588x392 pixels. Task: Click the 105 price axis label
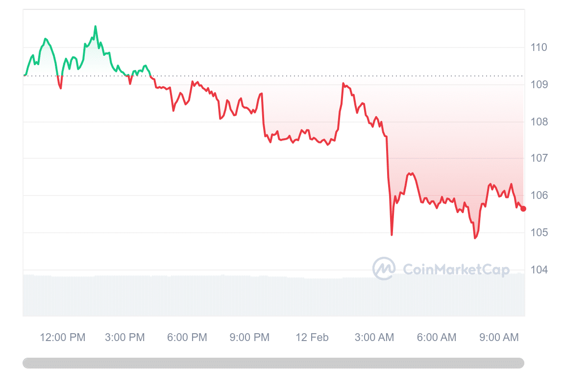tap(539, 232)
